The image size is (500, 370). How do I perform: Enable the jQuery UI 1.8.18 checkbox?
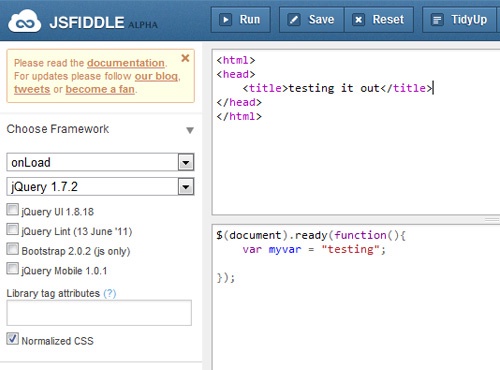pos(12,210)
